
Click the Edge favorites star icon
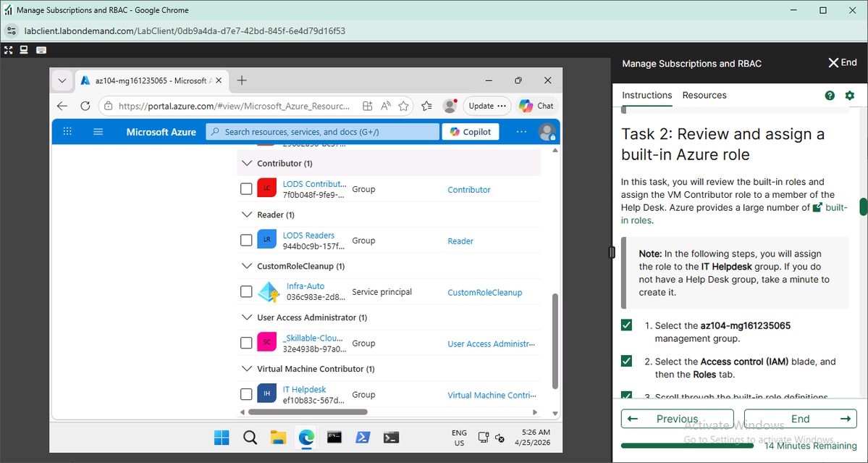(403, 106)
